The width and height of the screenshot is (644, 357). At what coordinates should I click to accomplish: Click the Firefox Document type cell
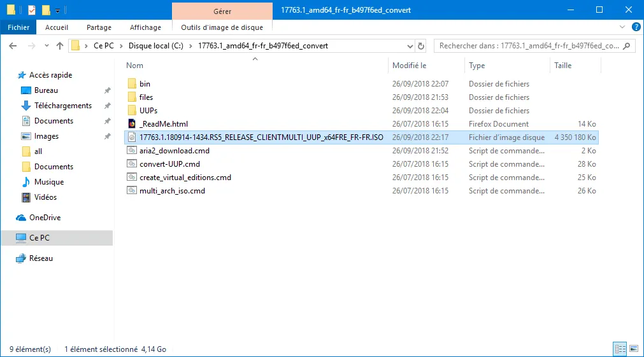499,124
